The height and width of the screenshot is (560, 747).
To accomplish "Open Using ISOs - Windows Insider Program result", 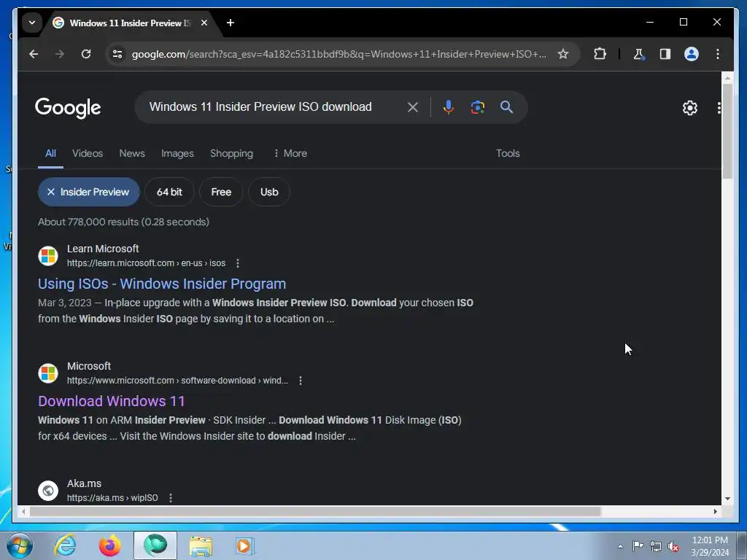I will pos(162,284).
